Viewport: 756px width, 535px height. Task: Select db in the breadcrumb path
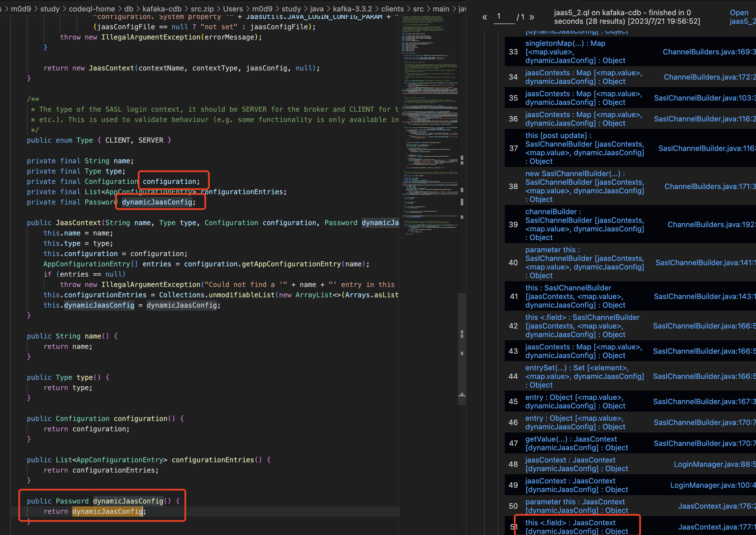129,9
